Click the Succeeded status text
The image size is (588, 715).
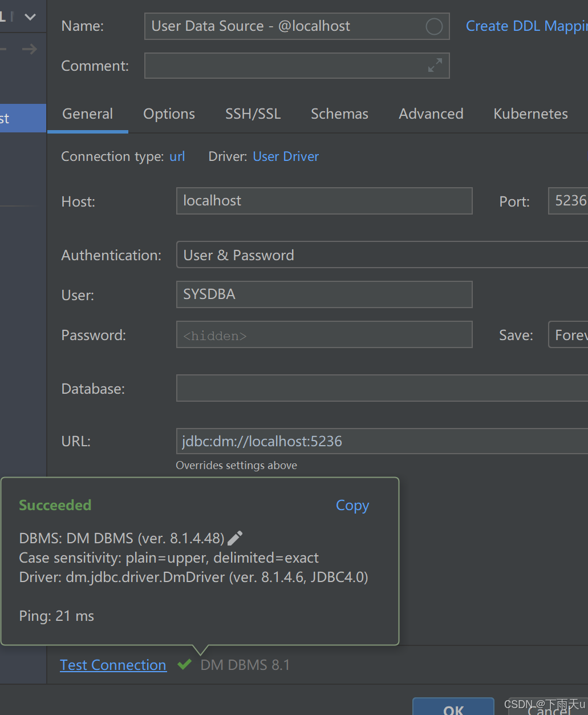pyautogui.click(x=55, y=505)
